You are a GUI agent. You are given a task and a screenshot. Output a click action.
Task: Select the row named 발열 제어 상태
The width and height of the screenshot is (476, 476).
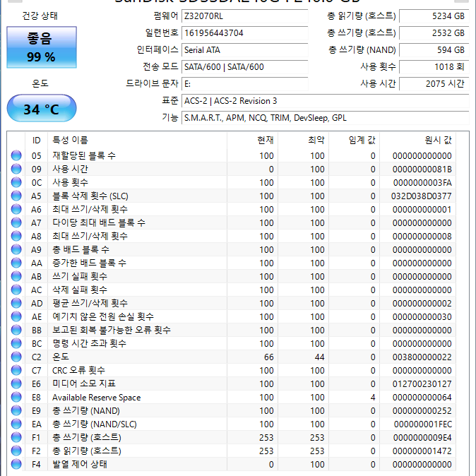point(232,464)
